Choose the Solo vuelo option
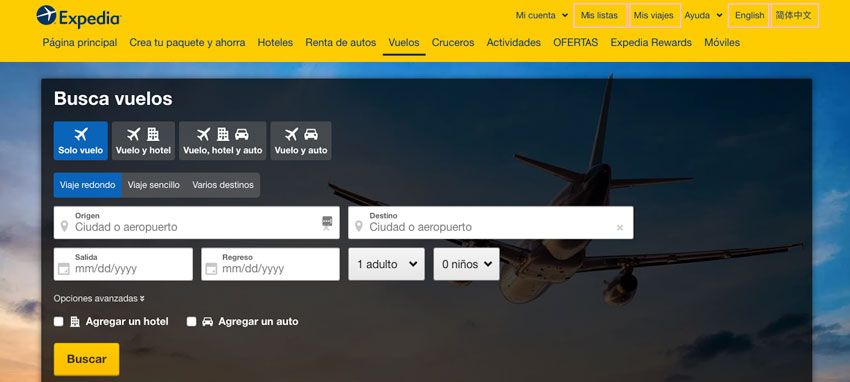 [x=81, y=141]
